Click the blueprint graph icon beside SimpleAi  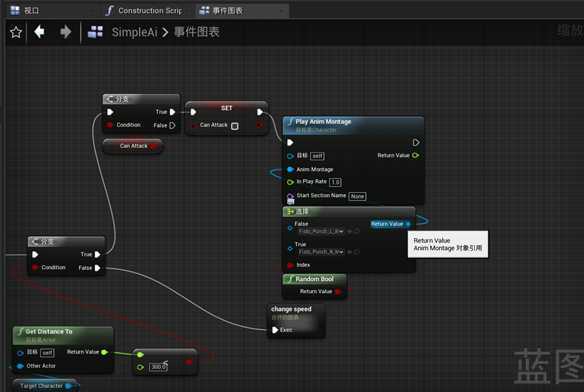tap(95, 32)
